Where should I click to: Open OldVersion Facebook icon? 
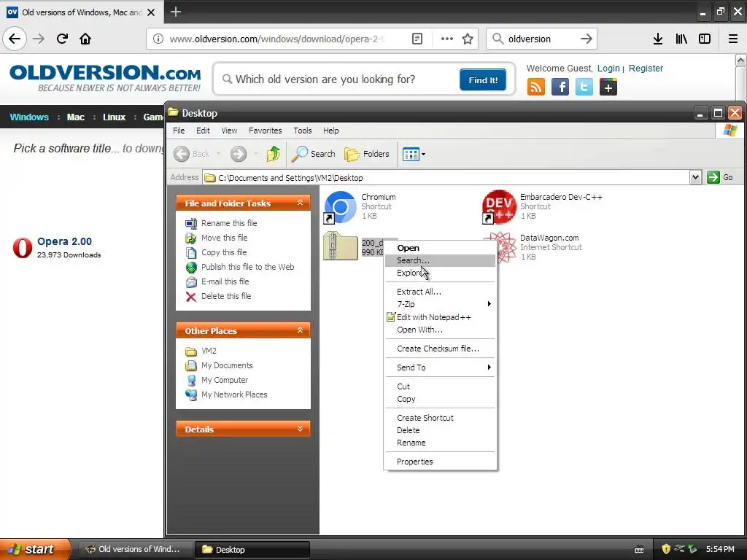tap(560, 87)
